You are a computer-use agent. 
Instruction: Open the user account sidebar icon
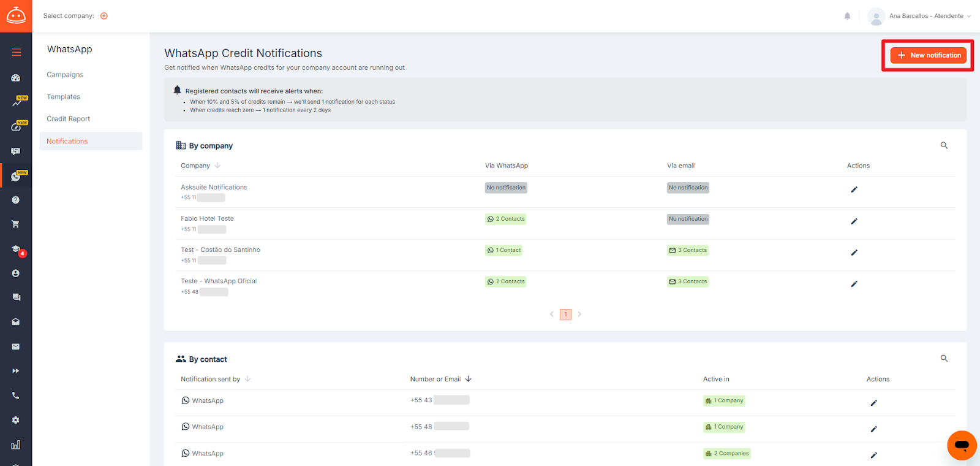click(16, 273)
